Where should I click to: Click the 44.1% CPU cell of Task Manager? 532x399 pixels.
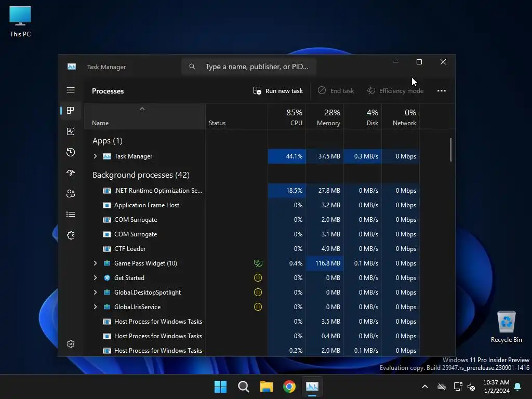287,156
